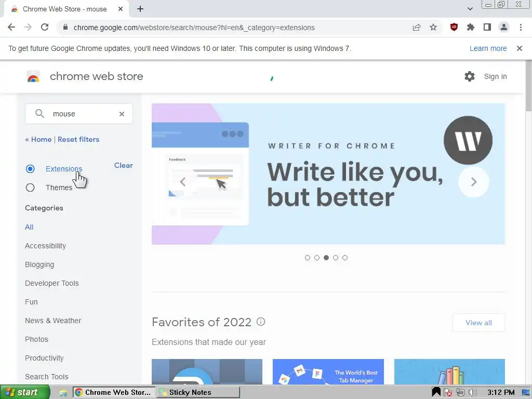
Task: Click the volume speaker tray icon
Action: (x=472, y=393)
